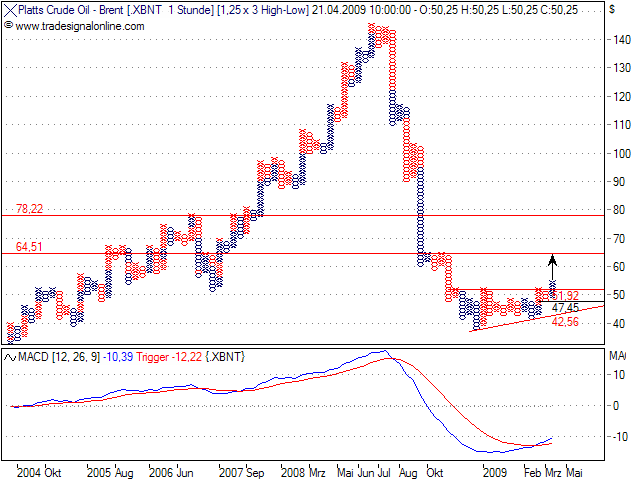Click the tradesignalonline.com copyright link

click(x=68, y=22)
